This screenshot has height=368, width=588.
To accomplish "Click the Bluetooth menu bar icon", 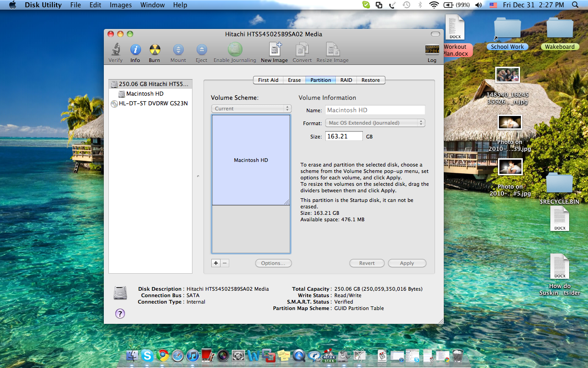I will pyautogui.click(x=420, y=5).
